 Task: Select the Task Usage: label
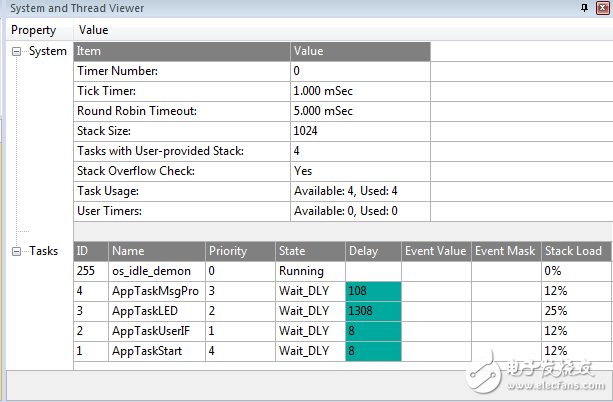pyautogui.click(x=108, y=191)
